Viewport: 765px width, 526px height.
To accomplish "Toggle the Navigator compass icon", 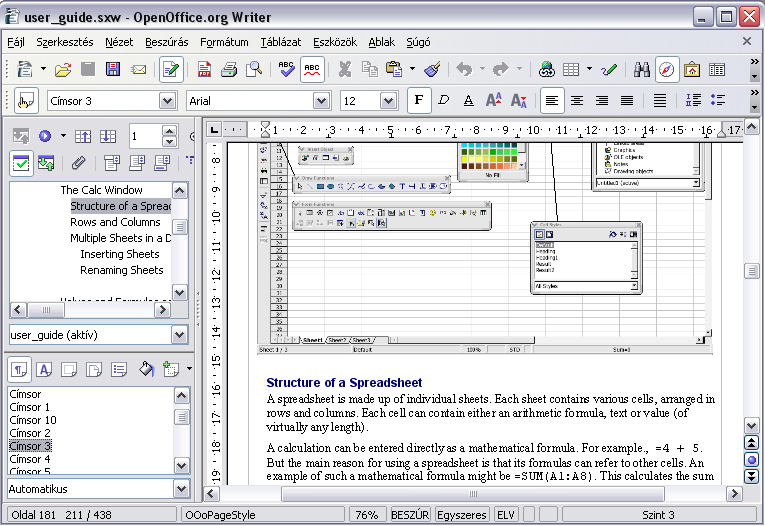I will pos(667,69).
